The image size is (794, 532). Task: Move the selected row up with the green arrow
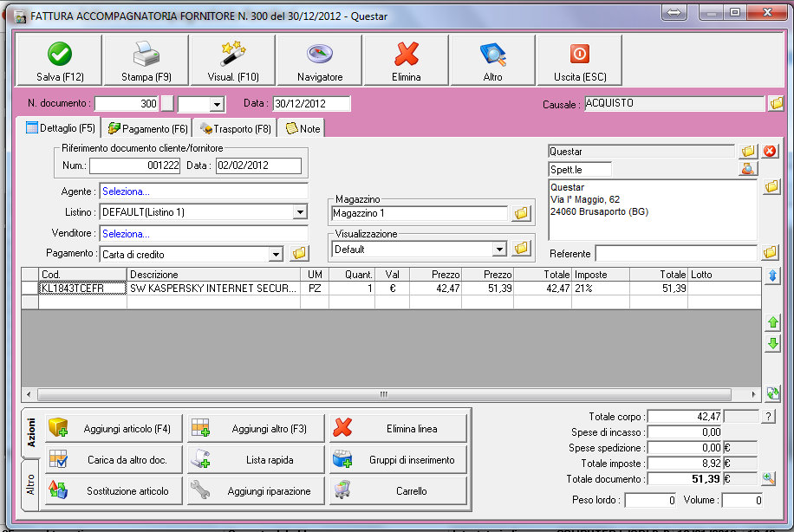[772, 322]
